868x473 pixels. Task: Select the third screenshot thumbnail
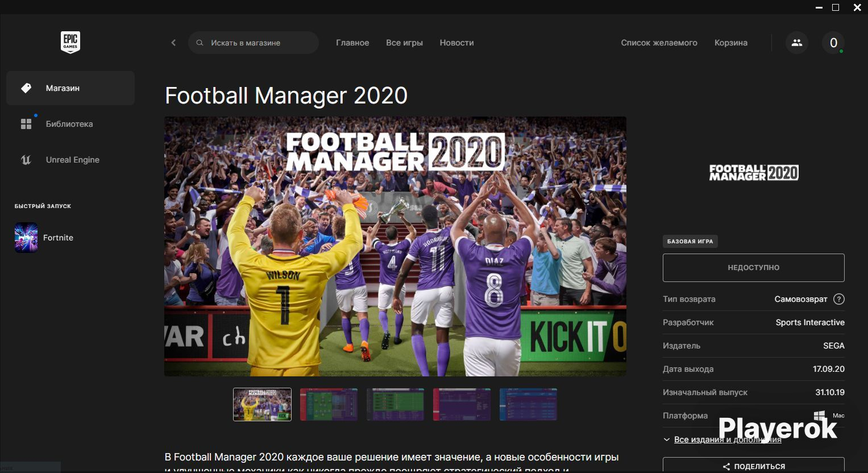pos(395,405)
